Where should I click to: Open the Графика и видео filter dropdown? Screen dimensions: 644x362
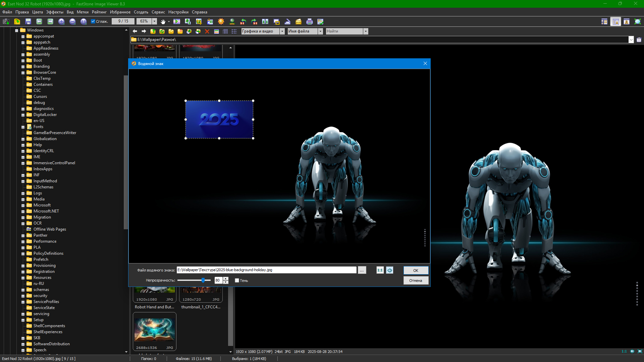[x=282, y=31]
